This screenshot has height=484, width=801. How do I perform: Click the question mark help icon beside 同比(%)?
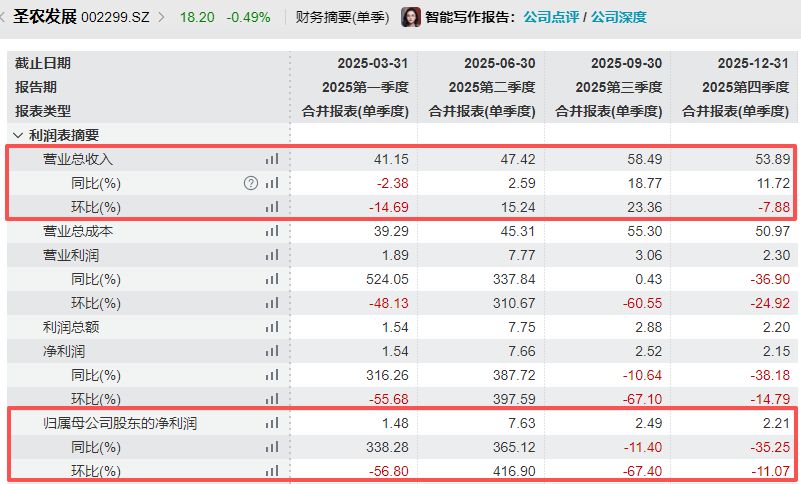coord(250,183)
